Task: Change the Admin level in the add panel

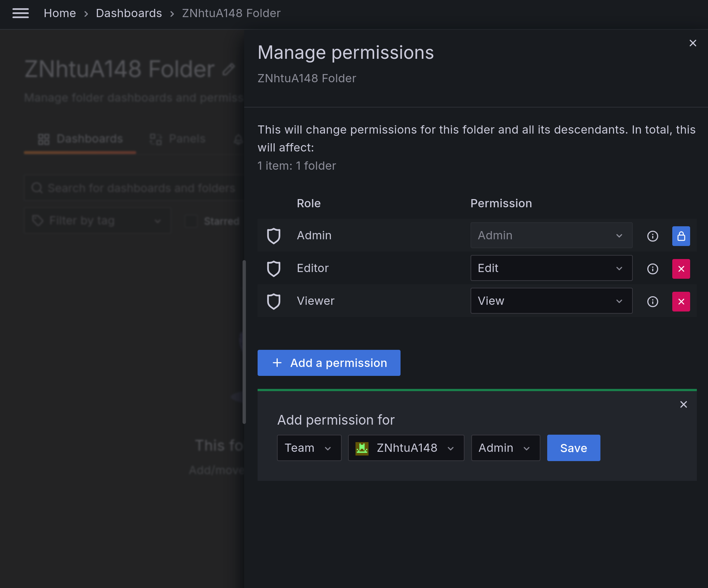Action: tap(505, 448)
